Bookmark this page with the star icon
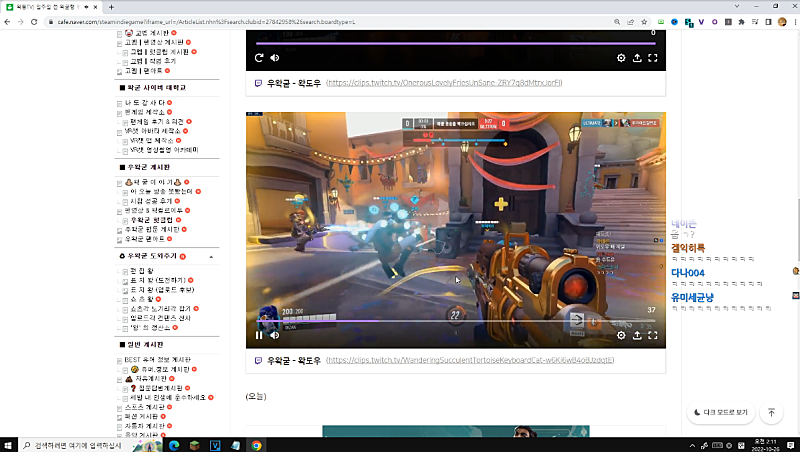800x452 pixels. click(x=644, y=22)
